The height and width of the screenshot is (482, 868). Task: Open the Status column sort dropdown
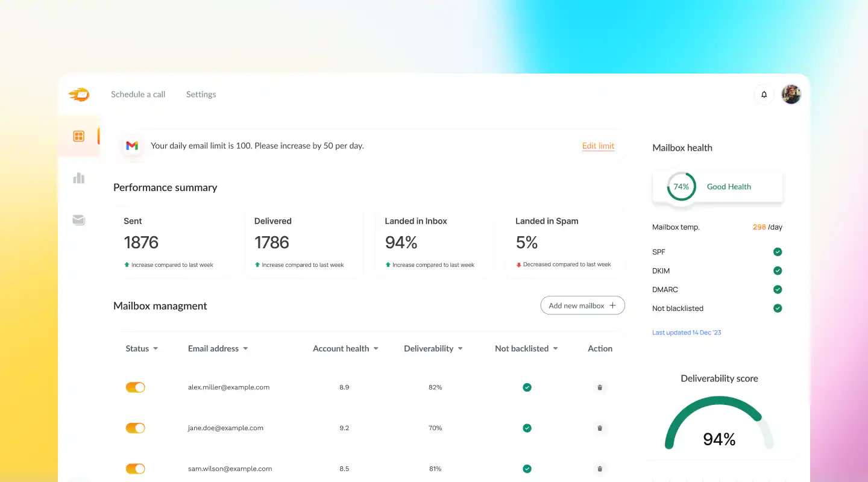click(x=142, y=348)
